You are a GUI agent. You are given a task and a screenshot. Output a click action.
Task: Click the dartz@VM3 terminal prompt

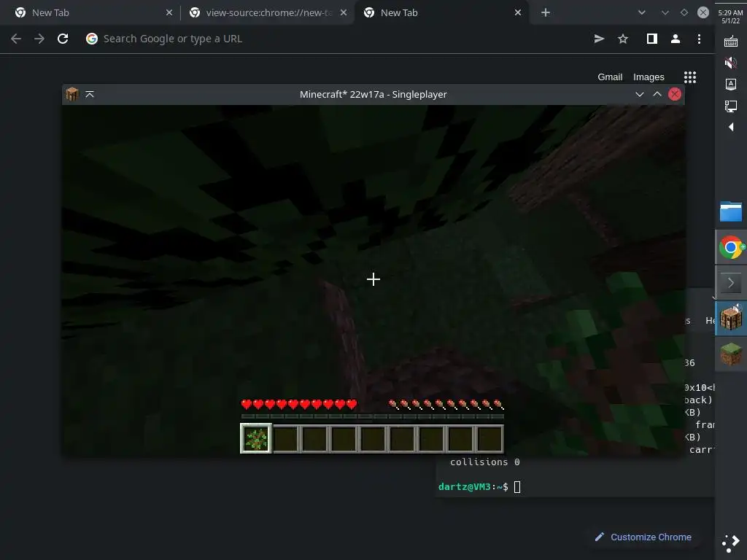click(x=473, y=486)
